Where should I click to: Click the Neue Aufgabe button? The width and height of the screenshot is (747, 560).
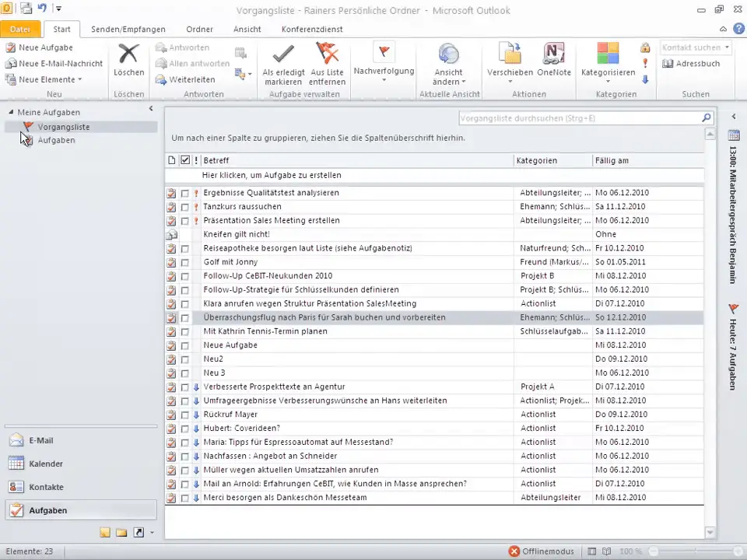point(39,47)
